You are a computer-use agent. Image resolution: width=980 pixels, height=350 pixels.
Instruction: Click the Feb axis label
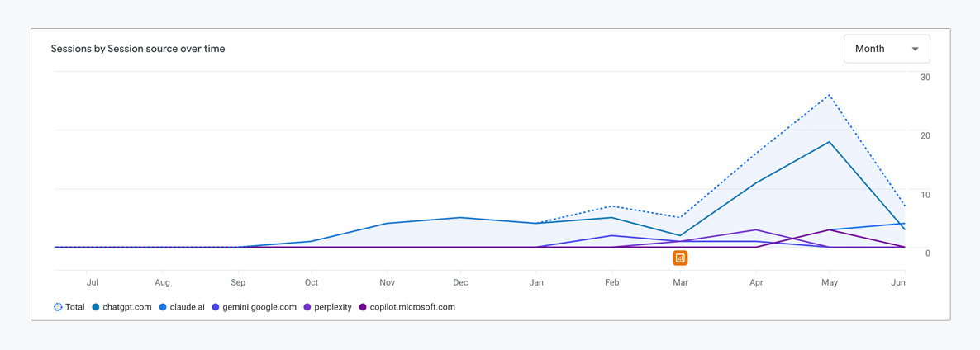coord(611,282)
